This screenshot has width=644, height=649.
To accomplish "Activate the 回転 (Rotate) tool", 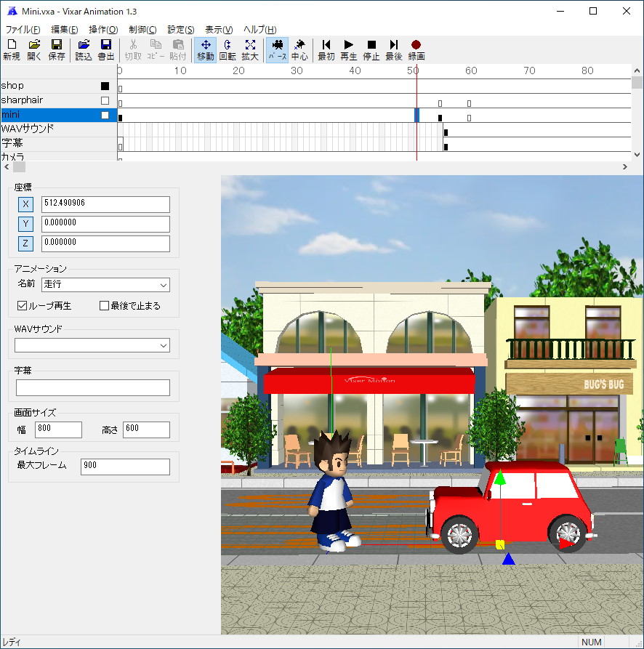I will [228, 50].
